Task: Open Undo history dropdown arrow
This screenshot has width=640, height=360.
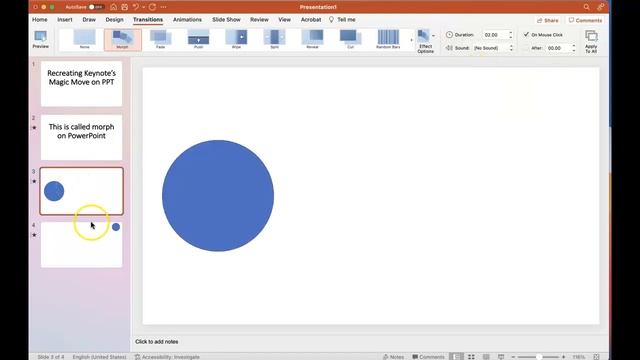Action: pos(144,7)
